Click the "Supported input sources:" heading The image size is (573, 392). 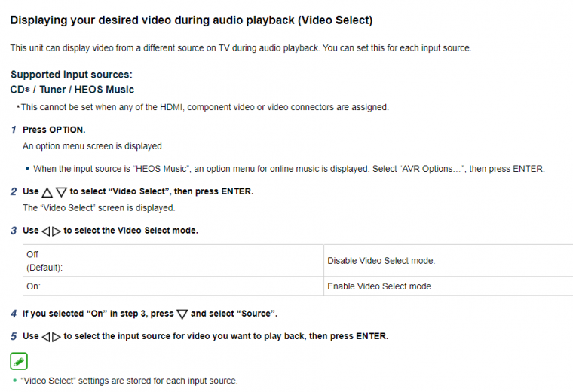[x=71, y=75]
